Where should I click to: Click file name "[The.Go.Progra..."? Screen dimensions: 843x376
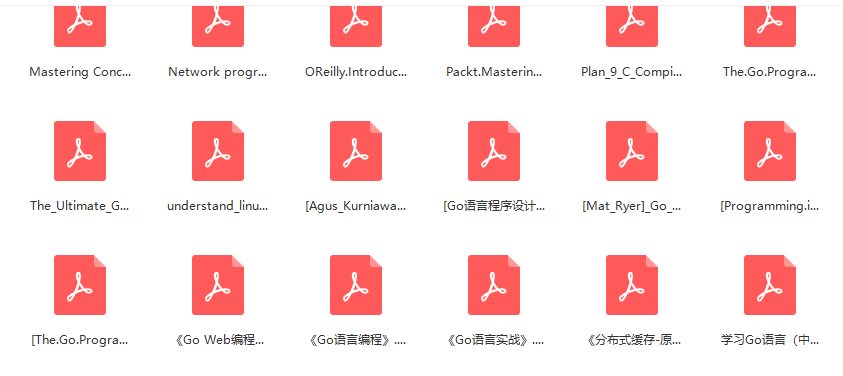pyautogui.click(x=80, y=340)
